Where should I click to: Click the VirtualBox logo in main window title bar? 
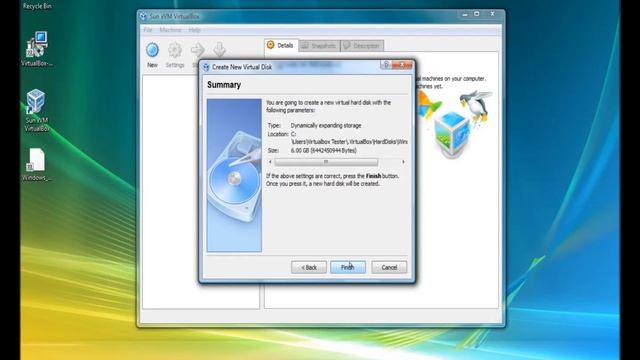(x=143, y=16)
